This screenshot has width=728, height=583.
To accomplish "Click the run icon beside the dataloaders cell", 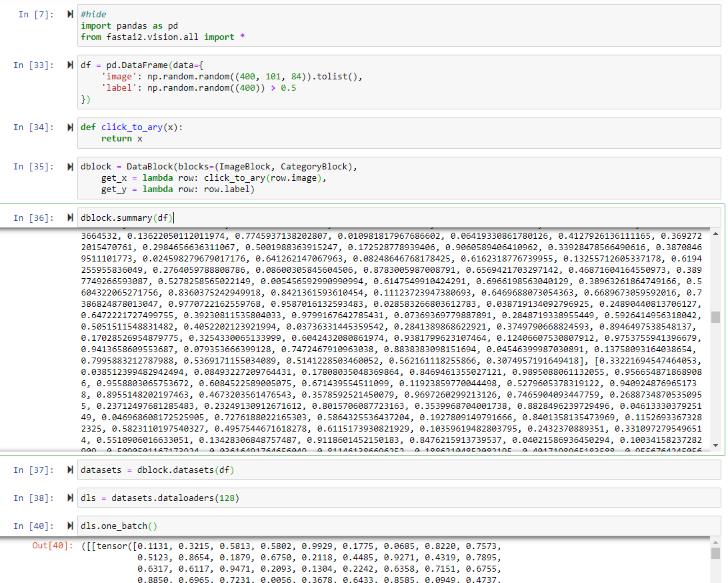I will coord(69,498).
